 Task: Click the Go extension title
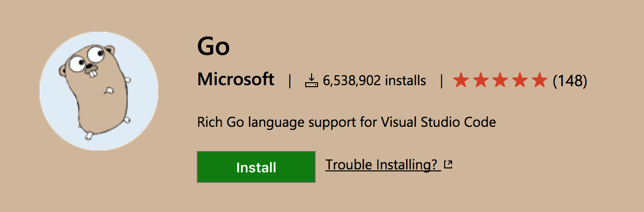213,47
